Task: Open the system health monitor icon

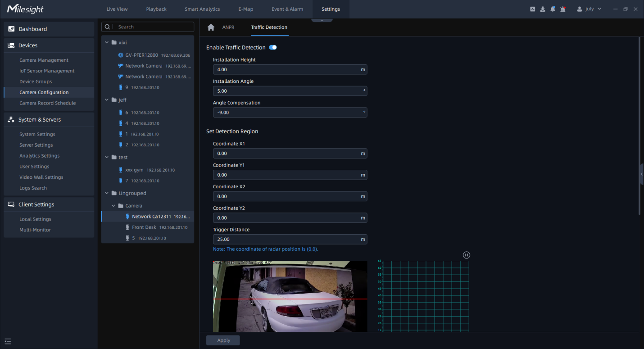Action: [x=533, y=9]
